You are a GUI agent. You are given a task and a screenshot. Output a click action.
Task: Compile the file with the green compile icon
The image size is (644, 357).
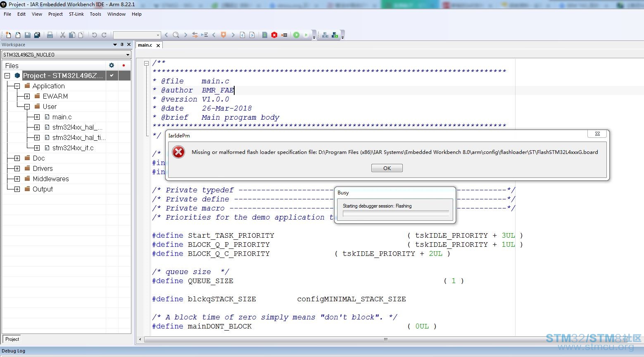point(265,35)
